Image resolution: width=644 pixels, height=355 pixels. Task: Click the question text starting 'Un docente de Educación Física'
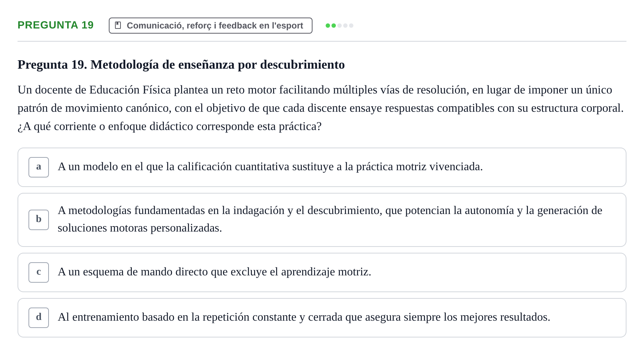click(321, 108)
